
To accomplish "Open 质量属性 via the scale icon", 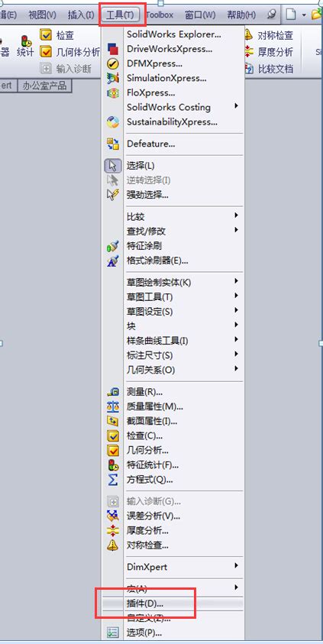I will click(x=112, y=406).
